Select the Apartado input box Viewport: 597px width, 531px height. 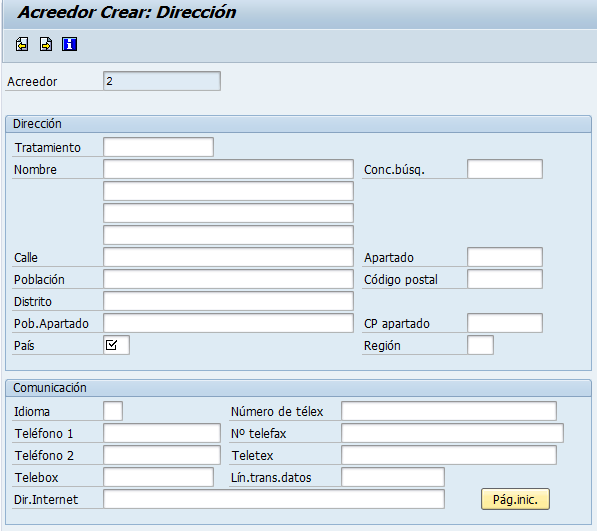pyautogui.click(x=505, y=257)
